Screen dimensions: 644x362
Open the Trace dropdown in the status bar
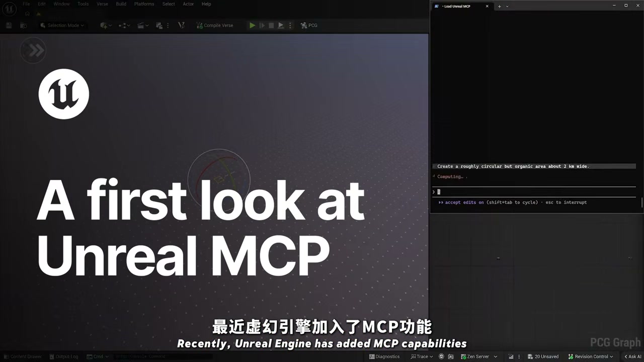(x=422, y=356)
